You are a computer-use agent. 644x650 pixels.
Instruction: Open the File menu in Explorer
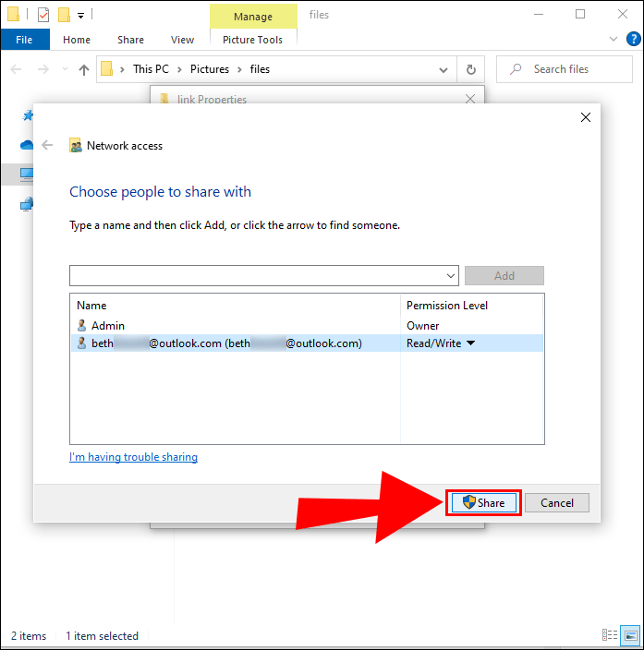(x=24, y=40)
